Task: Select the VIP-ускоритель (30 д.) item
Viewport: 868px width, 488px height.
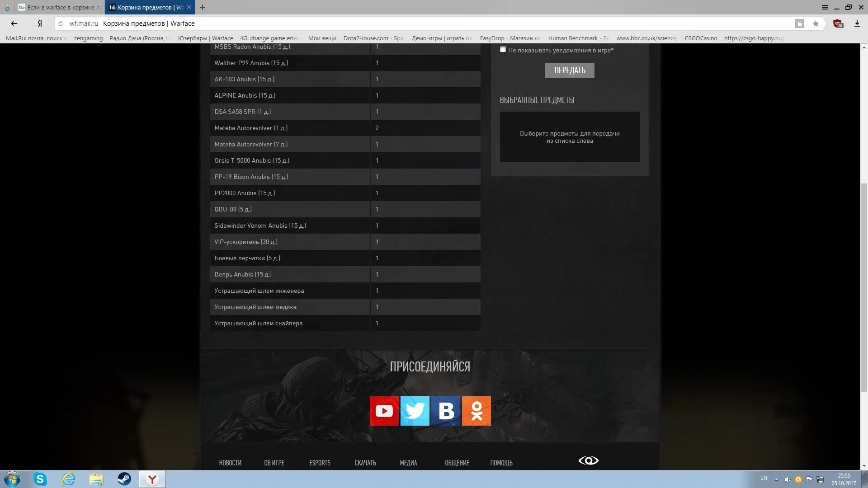Action: [246, 242]
